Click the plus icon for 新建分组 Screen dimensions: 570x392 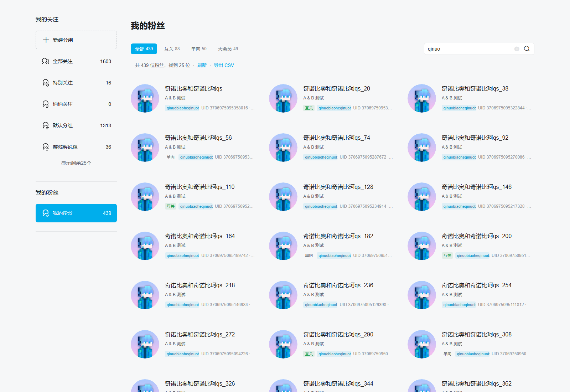(x=46, y=40)
